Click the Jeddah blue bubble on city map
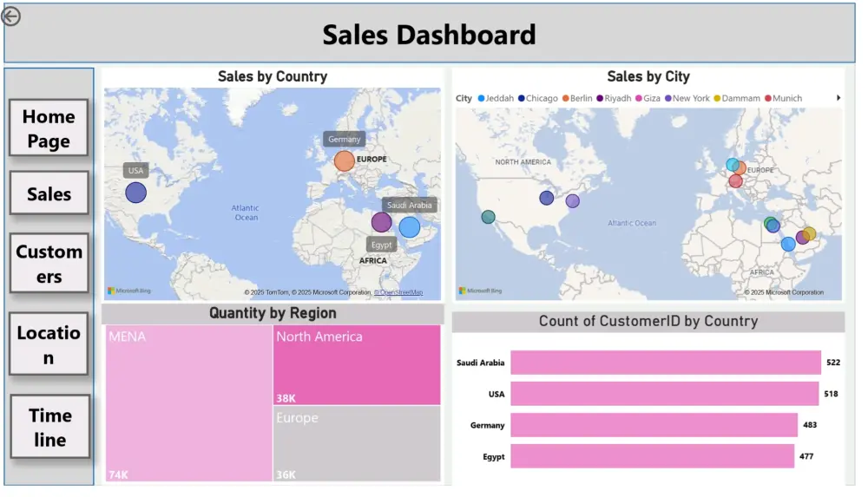The height and width of the screenshot is (497, 868). point(788,244)
